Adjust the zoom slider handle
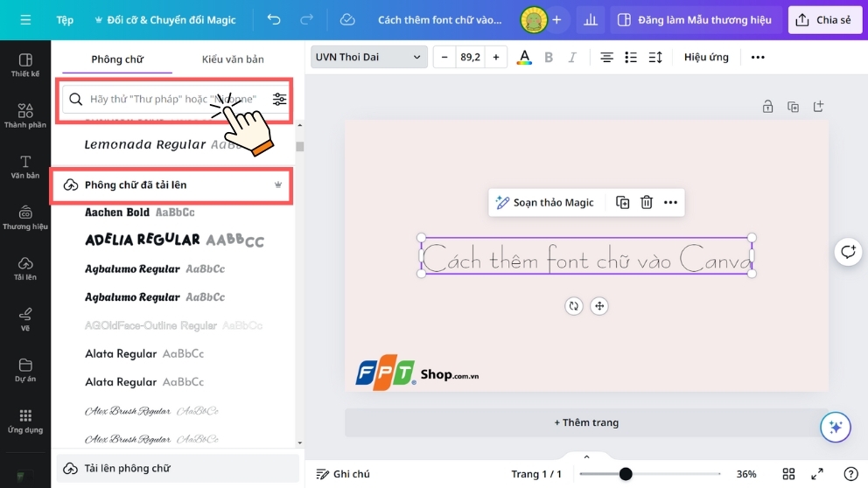868x488 pixels. pos(626,474)
